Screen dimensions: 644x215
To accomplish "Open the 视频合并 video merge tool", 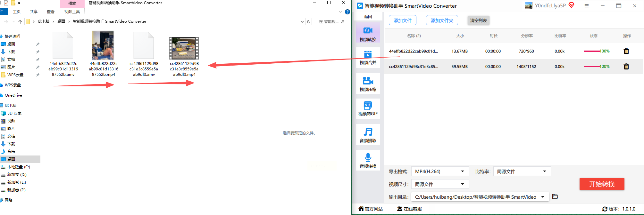I will (x=368, y=58).
